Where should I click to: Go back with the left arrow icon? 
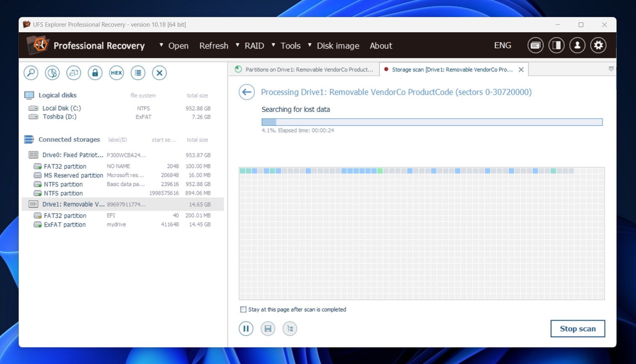[247, 92]
